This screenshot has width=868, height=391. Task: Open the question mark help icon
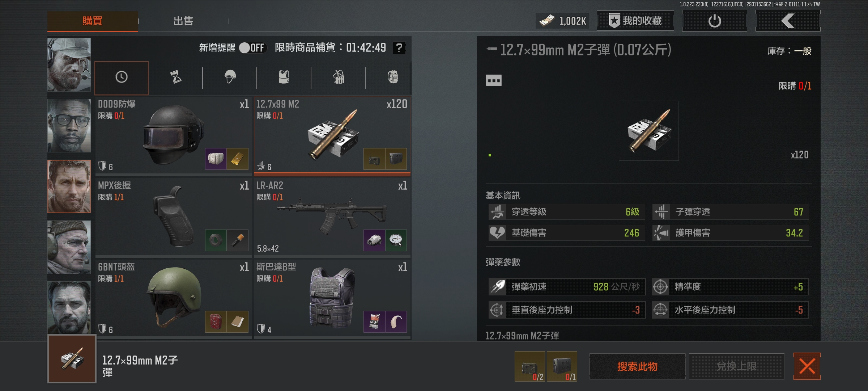(x=399, y=48)
